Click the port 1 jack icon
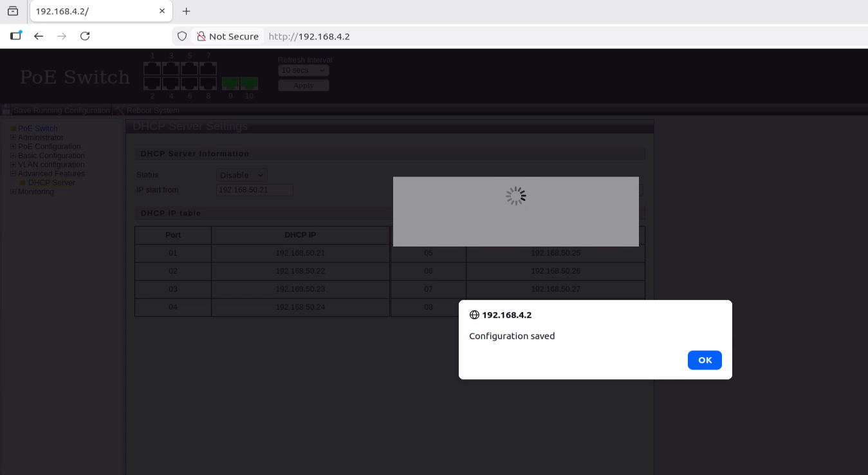This screenshot has width=868, height=475. click(152, 68)
